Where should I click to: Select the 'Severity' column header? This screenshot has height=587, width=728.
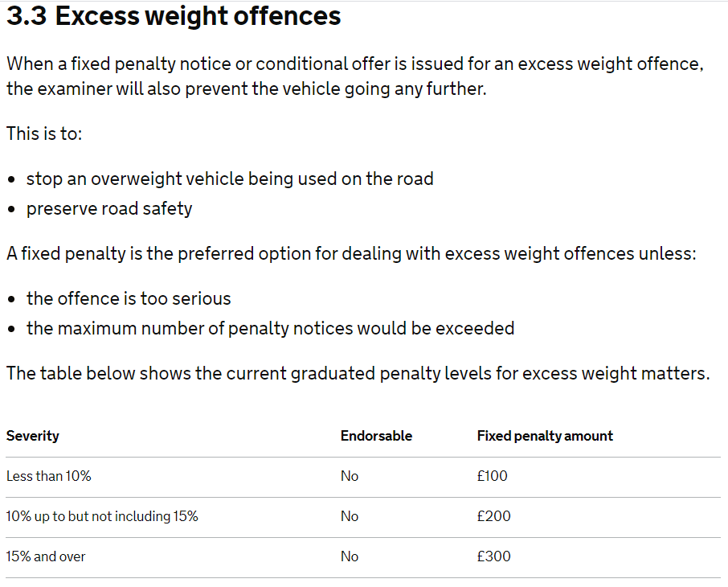(32, 436)
